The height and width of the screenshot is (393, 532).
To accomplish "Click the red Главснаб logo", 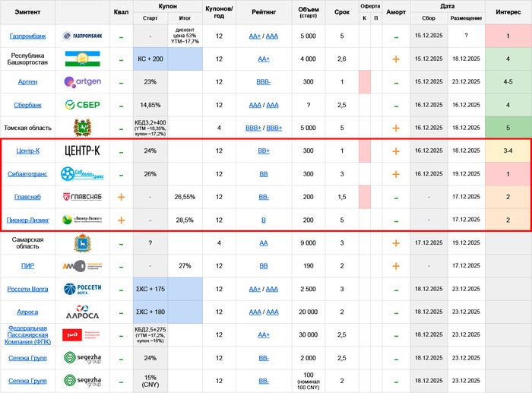I will (x=82, y=197).
